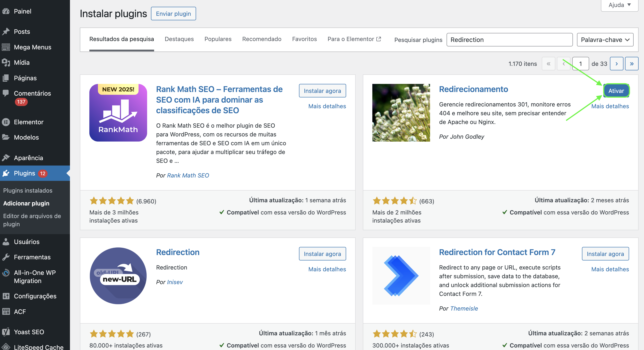Click the Comentários speech bubble icon

click(6, 93)
